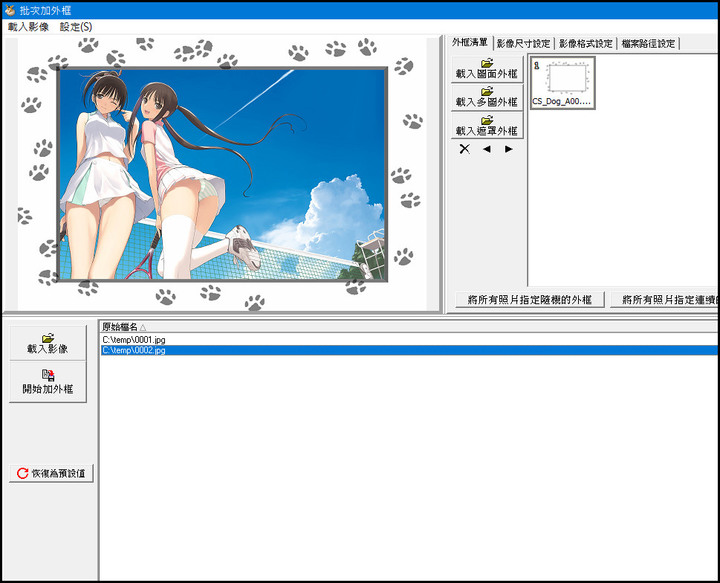Click 將所有照片指定連續 button
The width and height of the screenshot is (720, 583).
665,300
